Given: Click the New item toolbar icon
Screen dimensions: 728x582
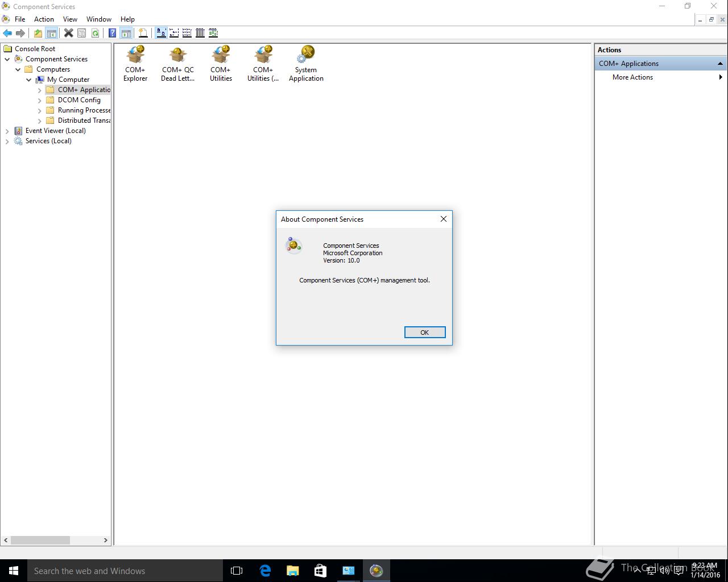Looking at the screenshot, I should [x=143, y=33].
